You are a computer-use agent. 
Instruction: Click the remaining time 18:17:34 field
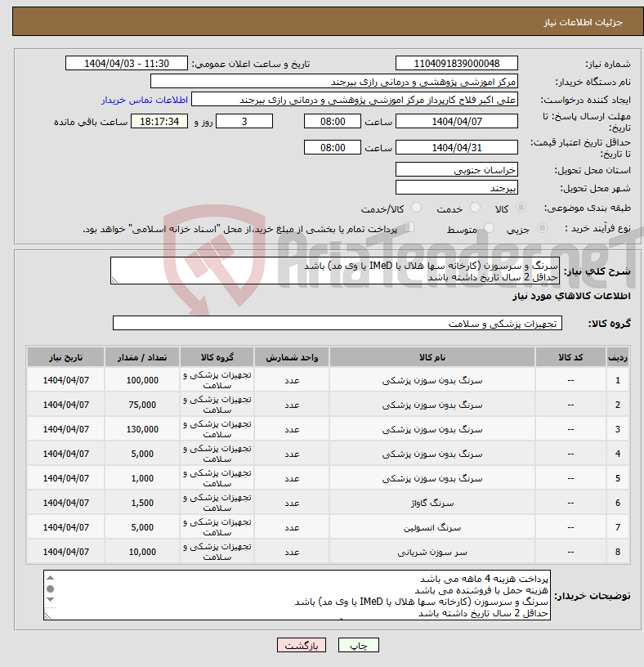(159, 121)
